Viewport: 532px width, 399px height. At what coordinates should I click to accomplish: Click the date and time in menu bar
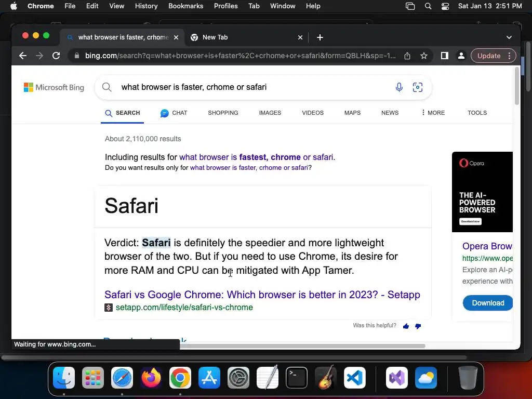(x=490, y=6)
